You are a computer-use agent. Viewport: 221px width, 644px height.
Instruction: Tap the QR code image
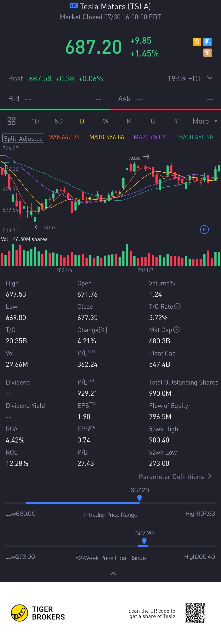pyautogui.click(x=195, y=613)
